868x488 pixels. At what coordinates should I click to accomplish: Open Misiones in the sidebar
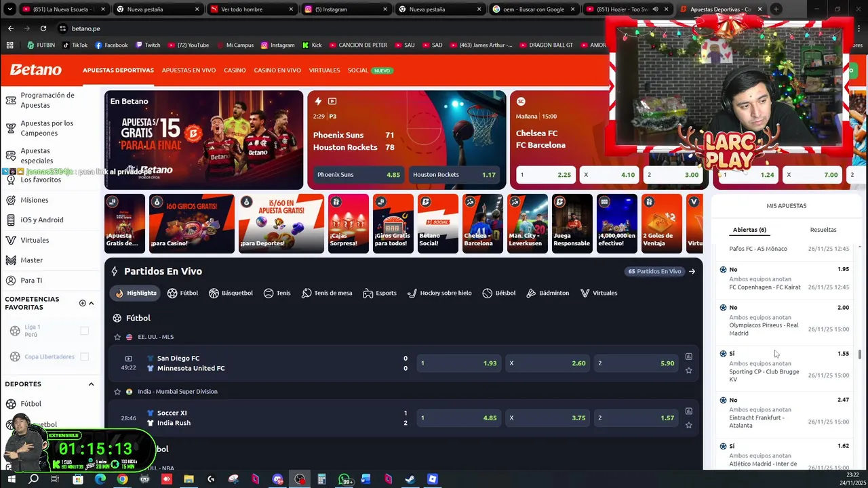[35, 200]
